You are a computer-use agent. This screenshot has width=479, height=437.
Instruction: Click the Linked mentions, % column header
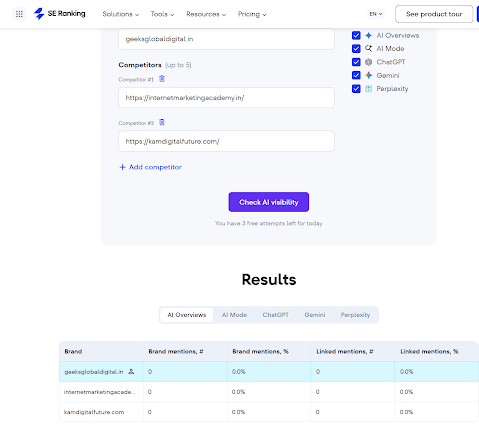pos(437,351)
